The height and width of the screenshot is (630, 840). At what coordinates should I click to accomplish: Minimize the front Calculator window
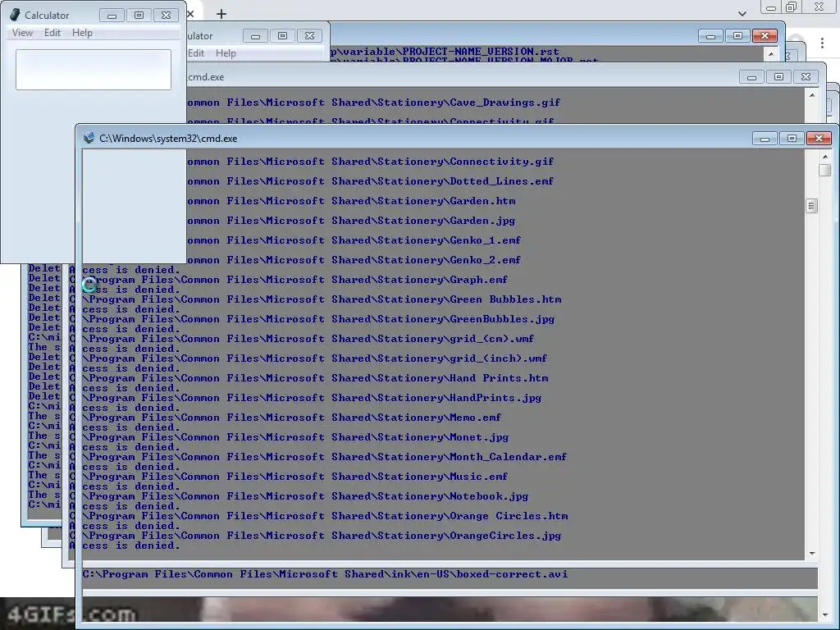112,16
